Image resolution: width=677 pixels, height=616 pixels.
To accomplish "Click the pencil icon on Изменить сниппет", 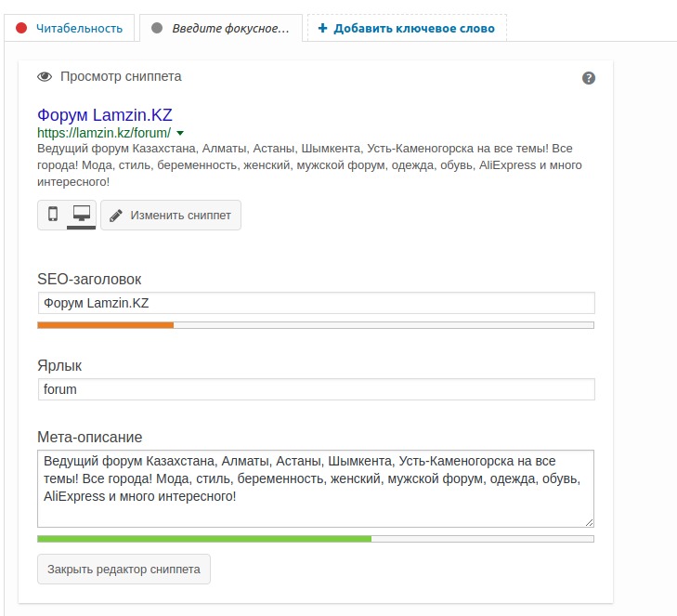I will [116, 216].
